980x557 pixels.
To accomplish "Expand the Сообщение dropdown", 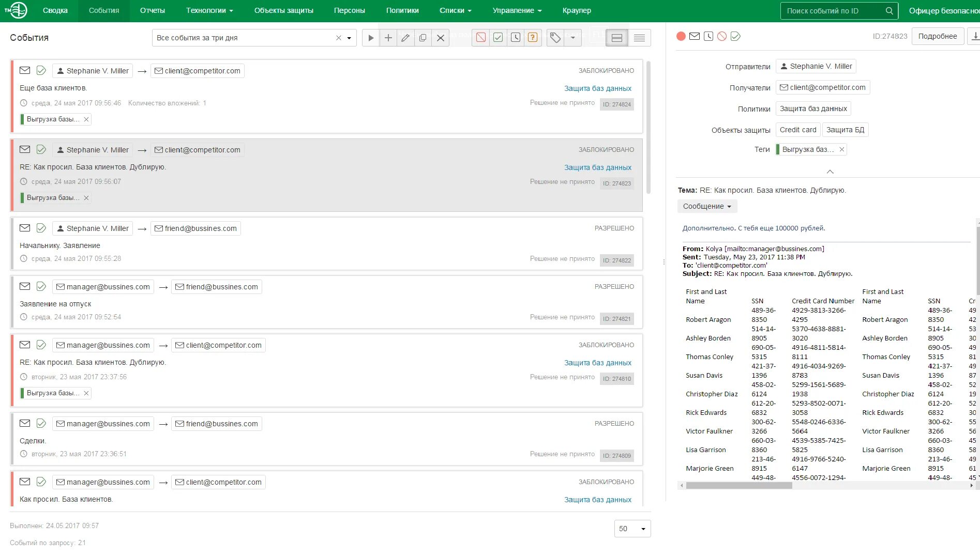I will click(707, 206).
